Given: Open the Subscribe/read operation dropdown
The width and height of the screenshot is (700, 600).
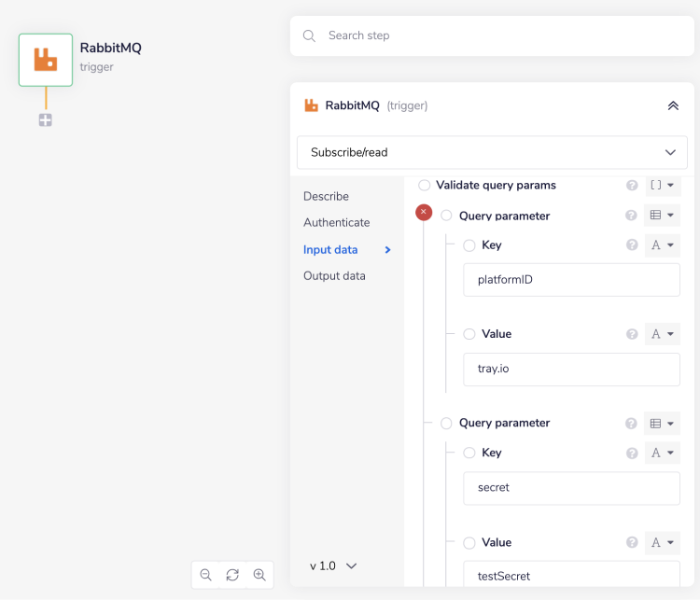Looking at the screenshot, I should click(492, 152).
